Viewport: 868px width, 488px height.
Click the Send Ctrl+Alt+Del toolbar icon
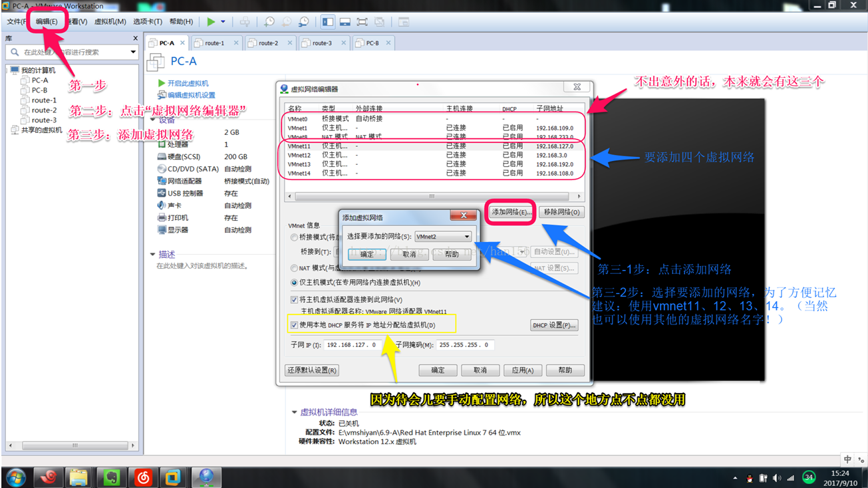[x=245, y=22]
